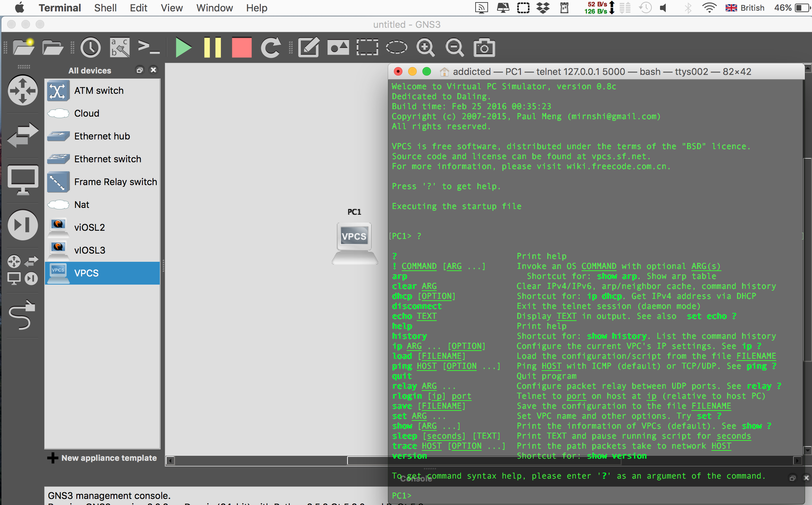Click the horizontal scrollbar left arrow under the canvas

pyautogui.click(x=171, y=460)
